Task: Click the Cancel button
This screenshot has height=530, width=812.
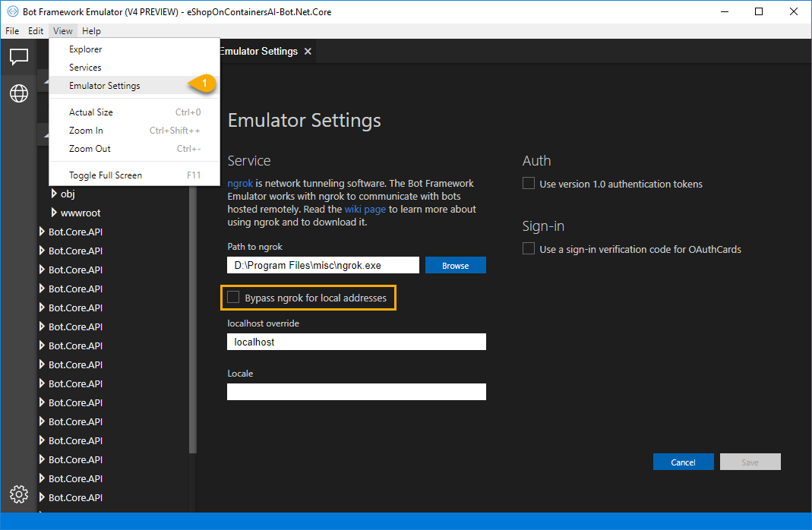Action: click(x=683, y=462)
